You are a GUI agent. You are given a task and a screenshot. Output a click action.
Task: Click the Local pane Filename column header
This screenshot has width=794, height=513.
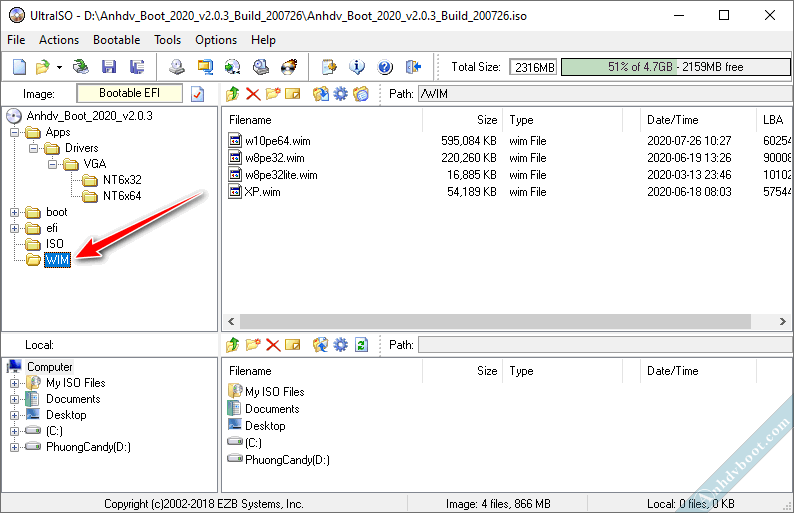[x=322, y=371]
